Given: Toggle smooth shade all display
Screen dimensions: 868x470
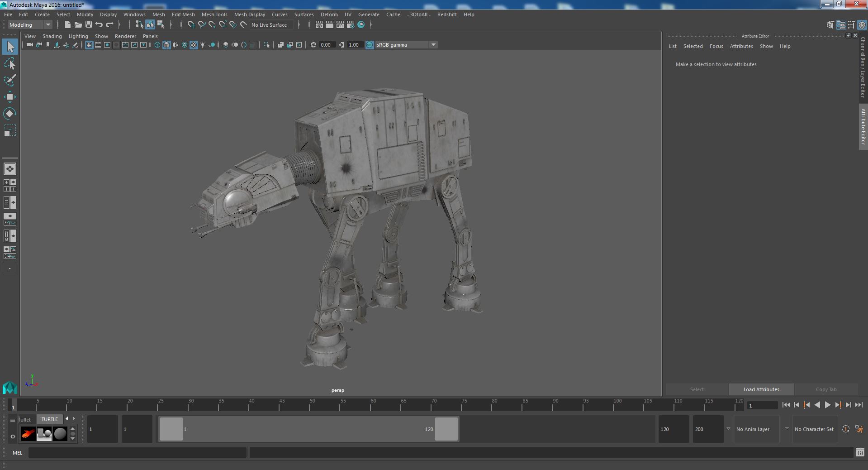Looking at the screenshot, I should pos(166,45).
